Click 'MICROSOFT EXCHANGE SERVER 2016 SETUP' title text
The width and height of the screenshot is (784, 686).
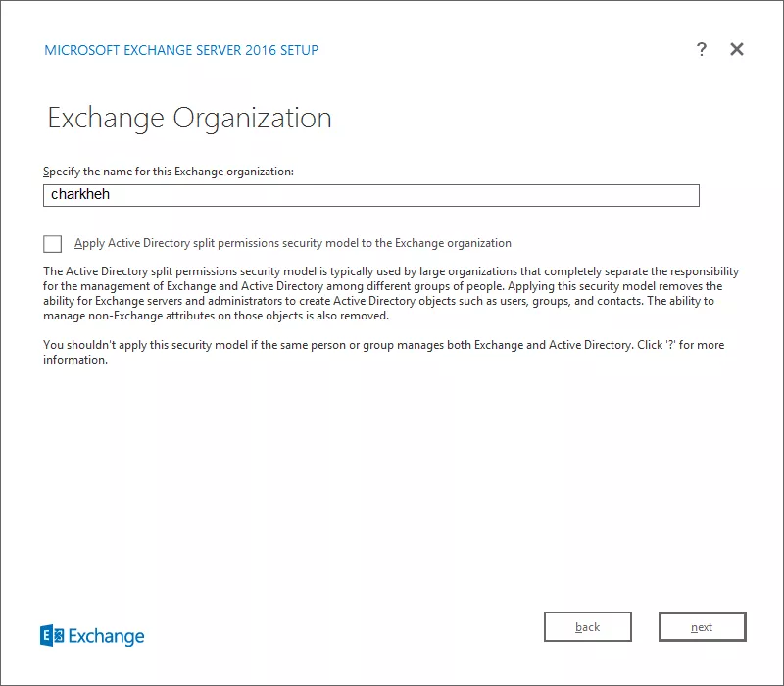pos(181,50)
